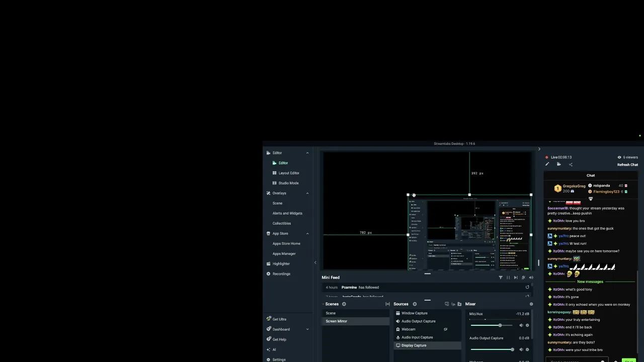Adjust Audio Output Capture volume slider

[493, 349]
